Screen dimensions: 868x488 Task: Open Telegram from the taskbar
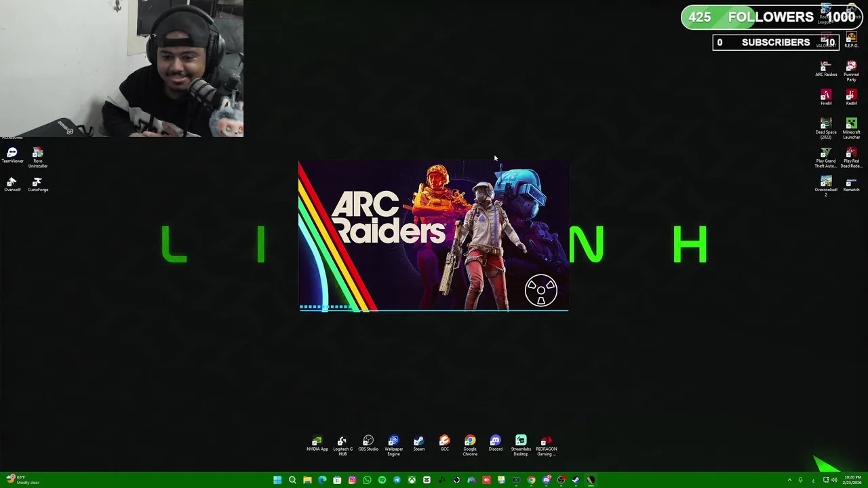pos(397,480)
